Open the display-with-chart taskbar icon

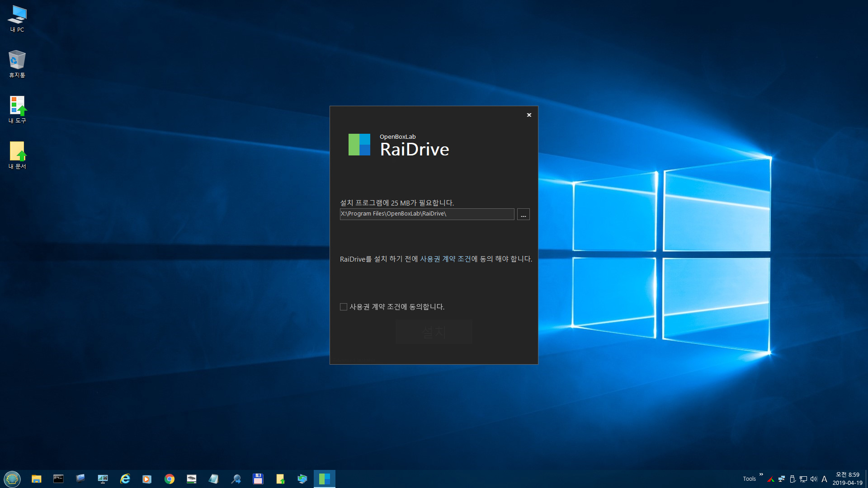point(103,479)
